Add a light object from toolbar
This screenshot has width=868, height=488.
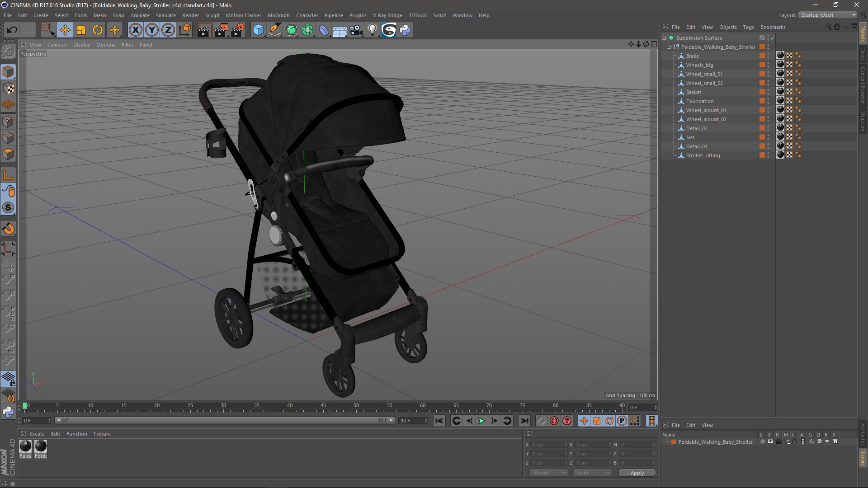coord(372,30)
